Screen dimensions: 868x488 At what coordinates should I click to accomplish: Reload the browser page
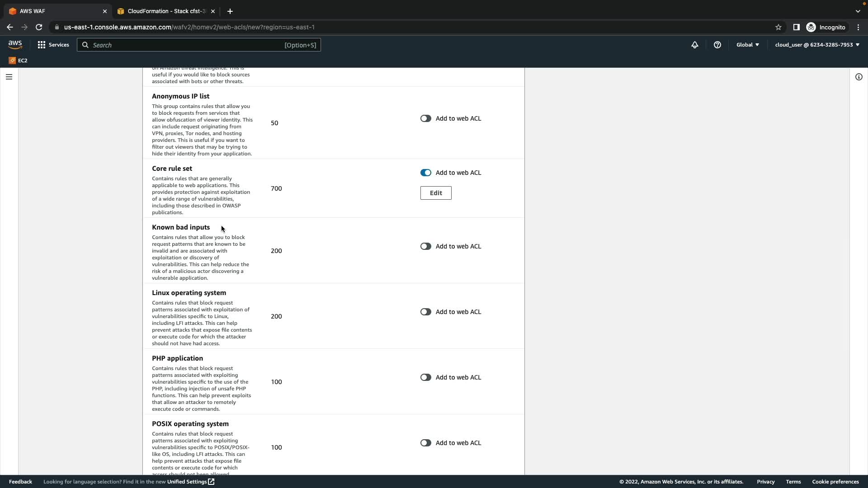39,27
